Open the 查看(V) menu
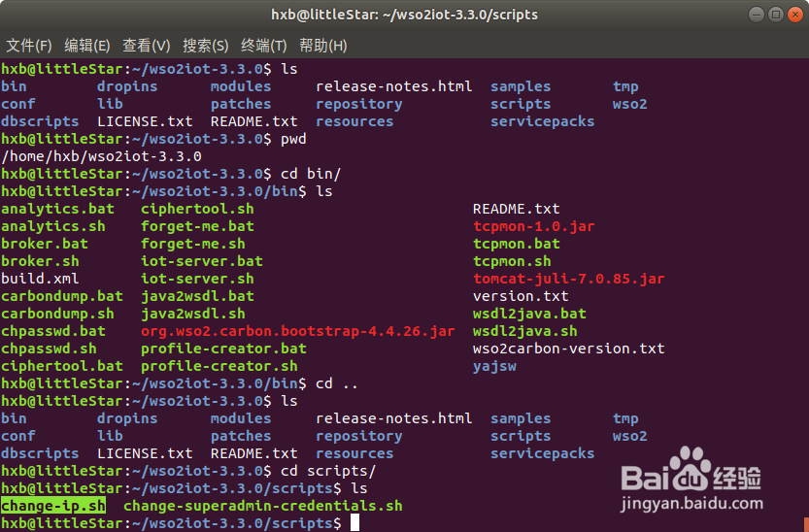 pos(146,46)
